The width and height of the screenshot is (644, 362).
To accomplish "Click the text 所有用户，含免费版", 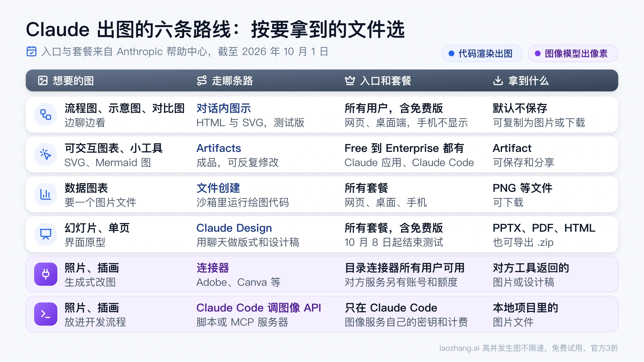I will (x=394, y=108).
